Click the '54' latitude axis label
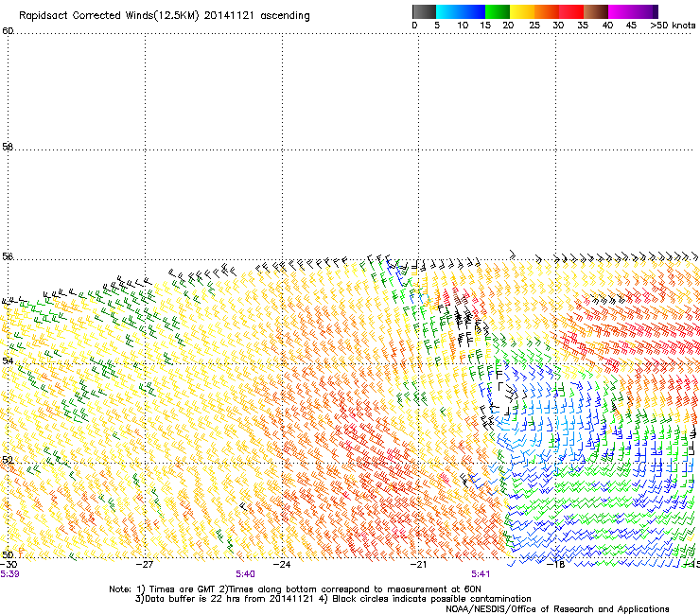 click(x=8, y=360)
